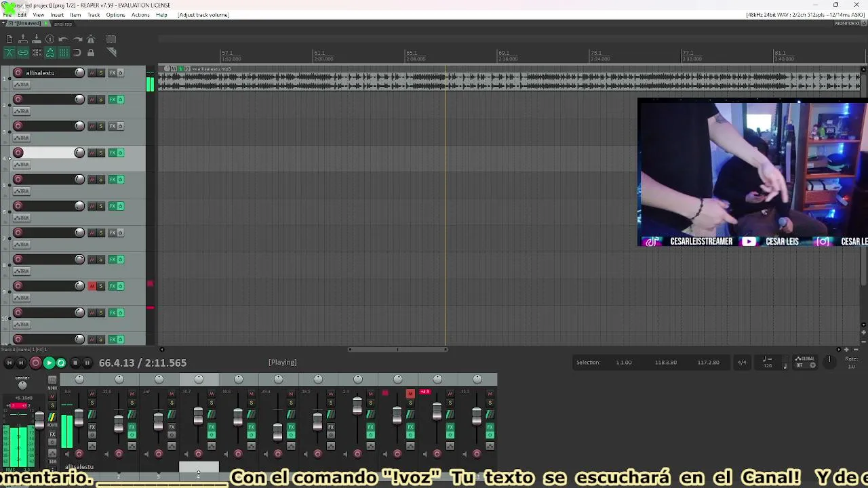Click selection start field 1.1.00
Image resolution: width=868 pixels, height=488 pixels.
pyautogui.click(x=623, y=363)
